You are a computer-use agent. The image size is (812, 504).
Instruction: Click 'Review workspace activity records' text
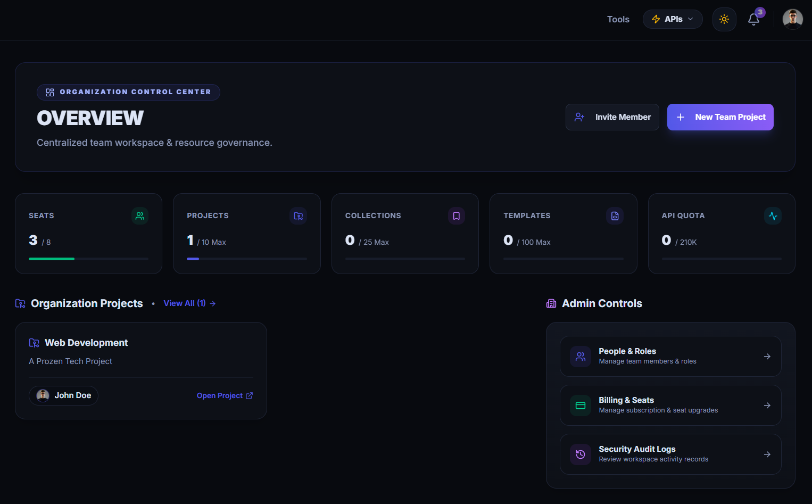coord(653,459)
